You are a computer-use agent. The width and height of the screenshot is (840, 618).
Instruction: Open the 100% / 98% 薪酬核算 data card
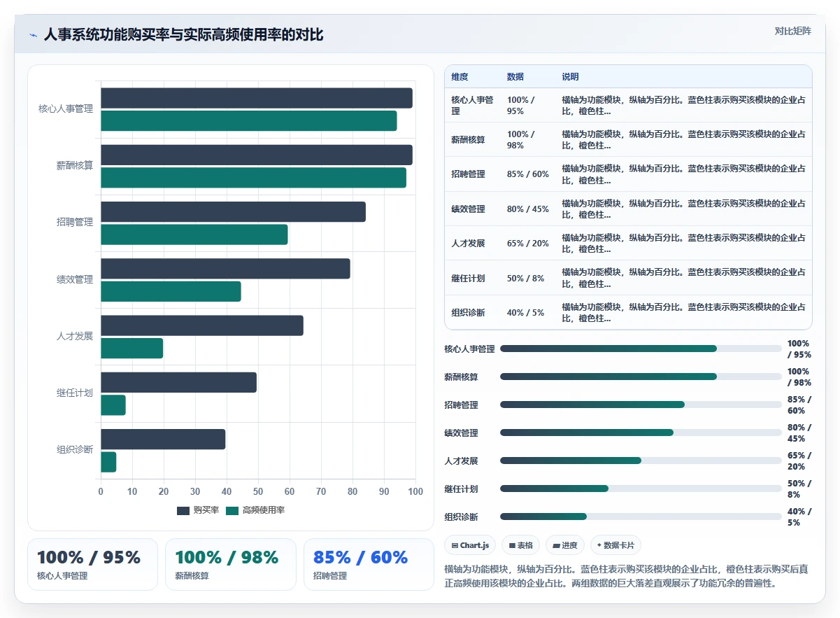(231, 564)
